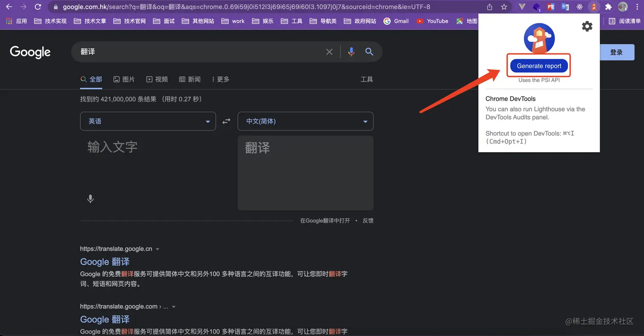Open the 中文(简体) target language dropdown
Screen dimensions: 644x336
tap(305, 121)
